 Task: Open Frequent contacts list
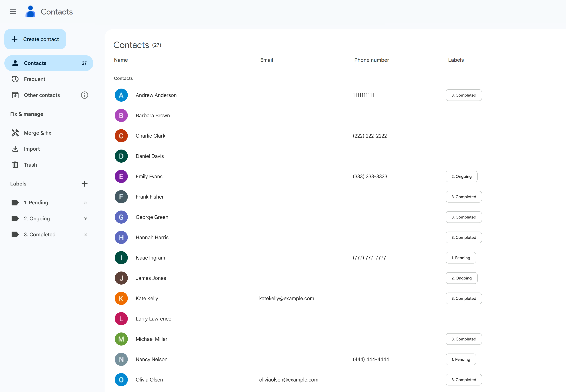pyautogui.click(x=34, y=79)
